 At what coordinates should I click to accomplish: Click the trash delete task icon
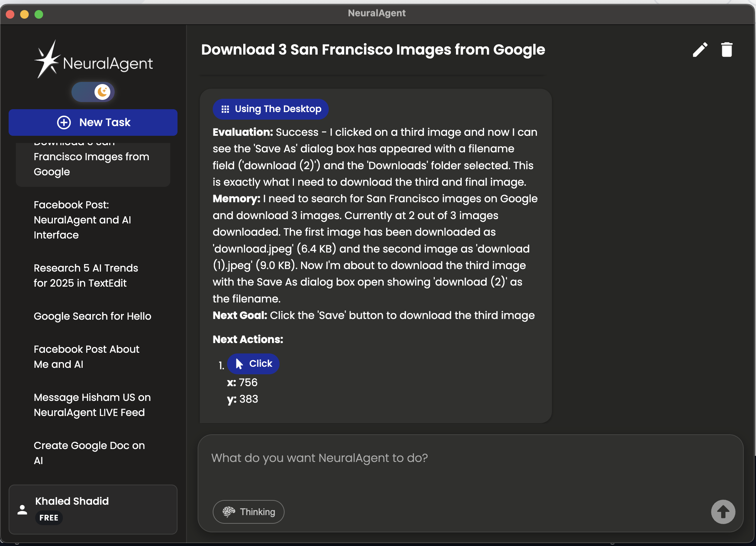coord(727,50)
